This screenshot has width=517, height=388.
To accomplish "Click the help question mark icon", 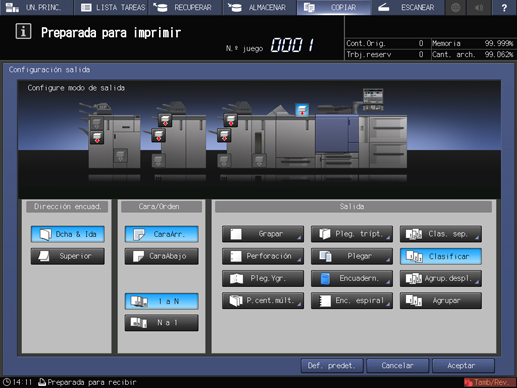I will click(x=504, y=7).
